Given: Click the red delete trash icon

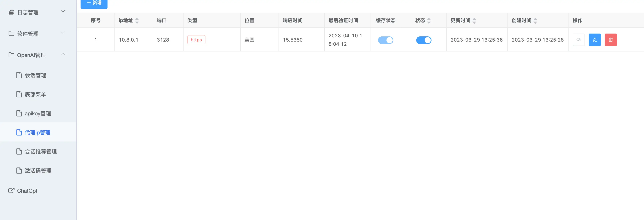Looking at the screenshot, I should pos(610,40).
